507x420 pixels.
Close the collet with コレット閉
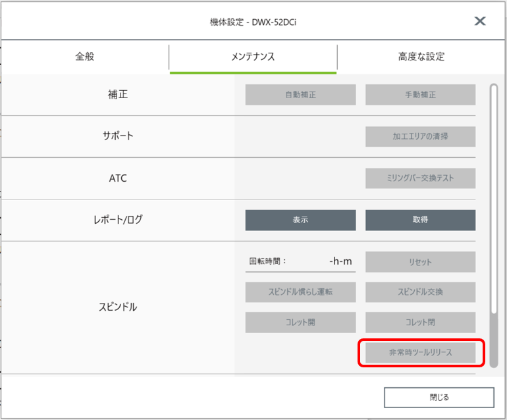420,323
